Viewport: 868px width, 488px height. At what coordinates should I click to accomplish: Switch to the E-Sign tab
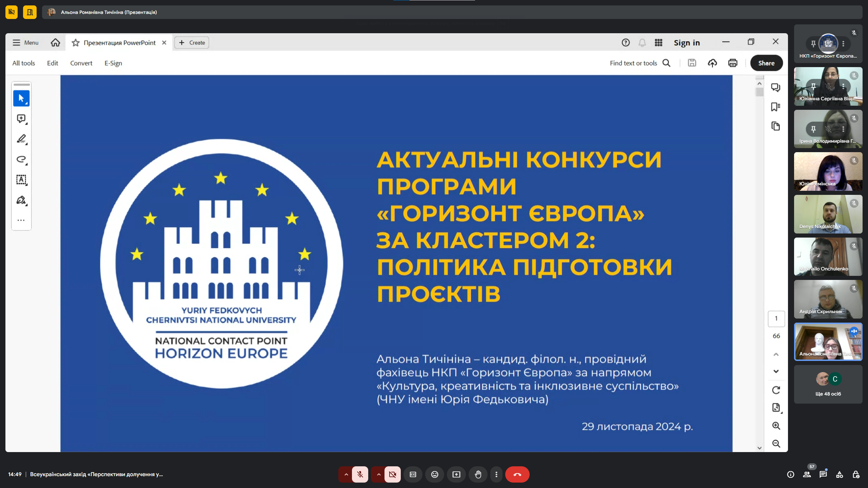(113, 63)
